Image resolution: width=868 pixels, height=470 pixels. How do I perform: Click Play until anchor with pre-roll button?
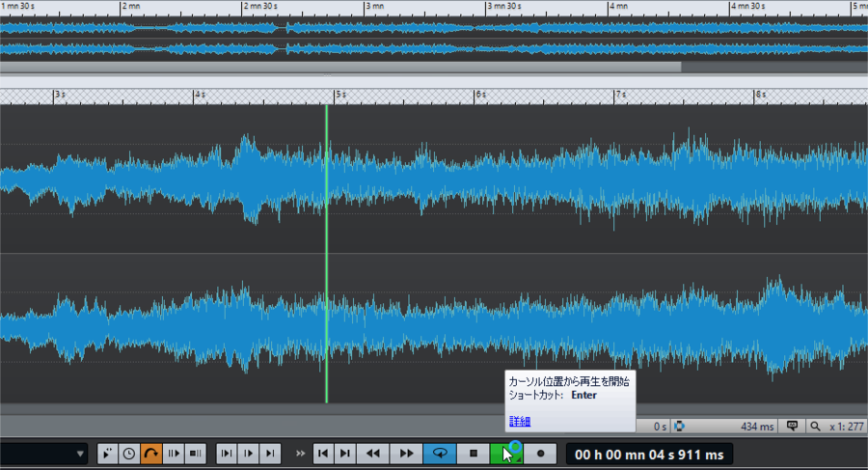click(x=227, y=454)
